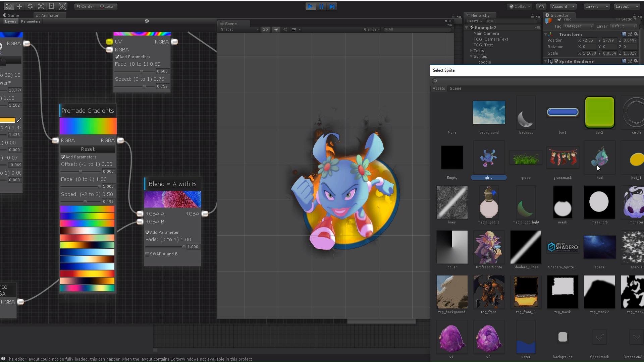Select the Rect Transform tool
This screenshot has height=362, width=644.
[x=51, y=6]
